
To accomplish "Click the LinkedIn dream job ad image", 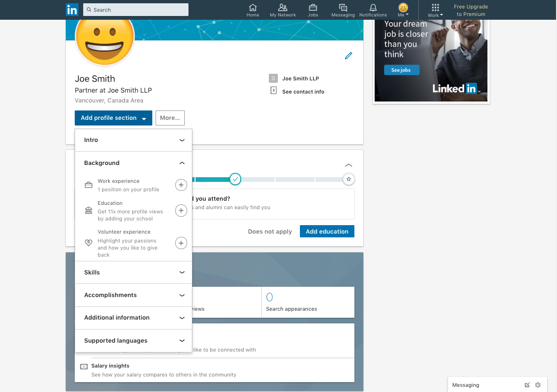I will pos(431,61).
